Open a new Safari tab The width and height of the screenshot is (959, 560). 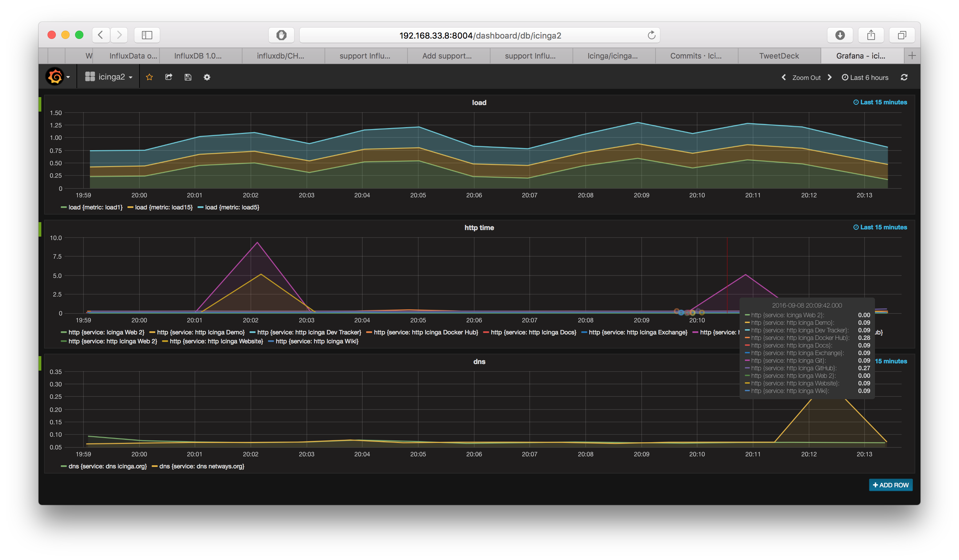coord(912,55)
